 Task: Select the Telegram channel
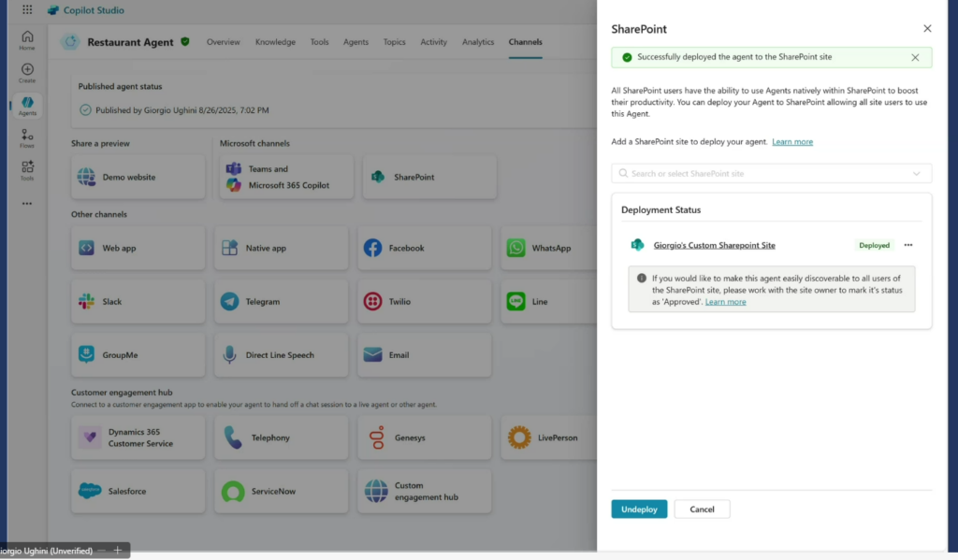tap(281, 302)
